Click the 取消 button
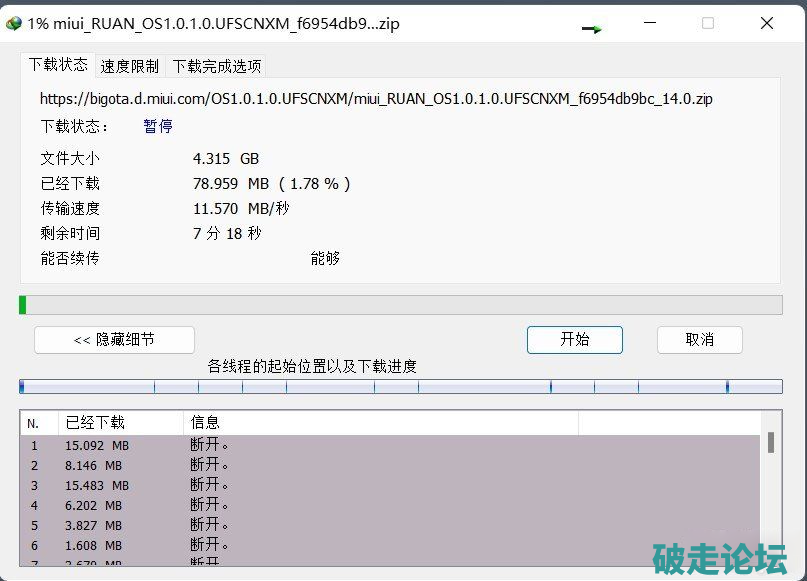This screenshot has width=807, height=581. (699, 340)
